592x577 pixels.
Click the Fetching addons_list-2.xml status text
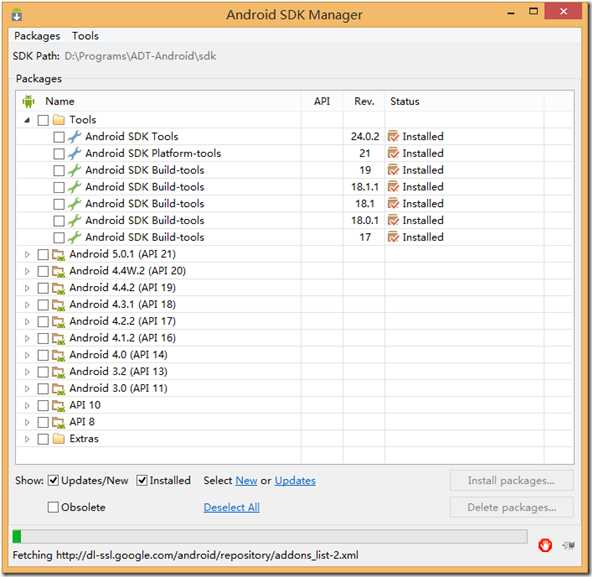[185, 555]
